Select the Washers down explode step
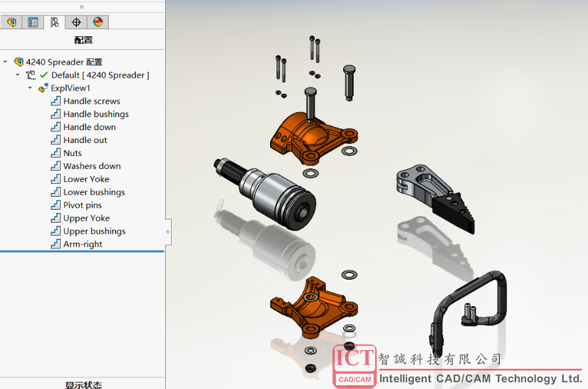This screenshot has width=588, height=389. 92,166
